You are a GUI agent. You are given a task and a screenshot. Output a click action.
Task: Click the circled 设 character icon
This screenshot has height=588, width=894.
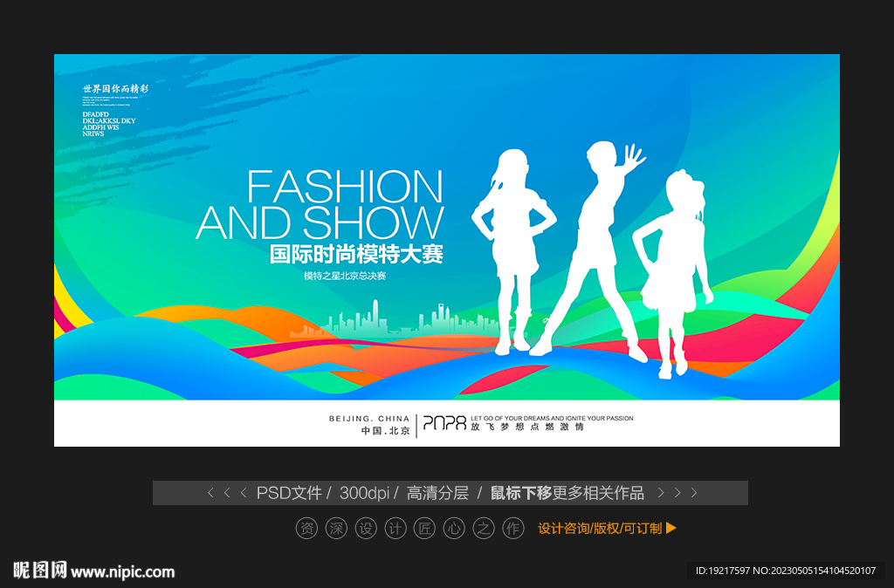pos(366,528)
